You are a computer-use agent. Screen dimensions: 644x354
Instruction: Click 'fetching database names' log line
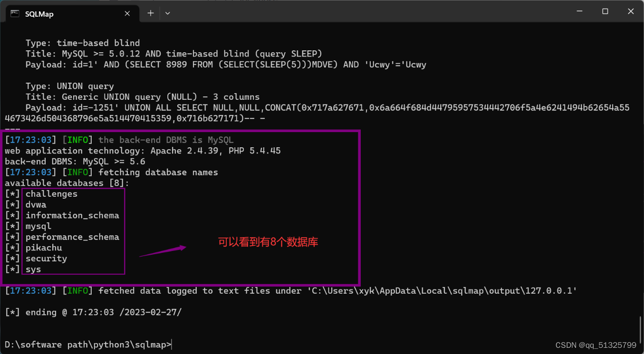click(111, 172)
